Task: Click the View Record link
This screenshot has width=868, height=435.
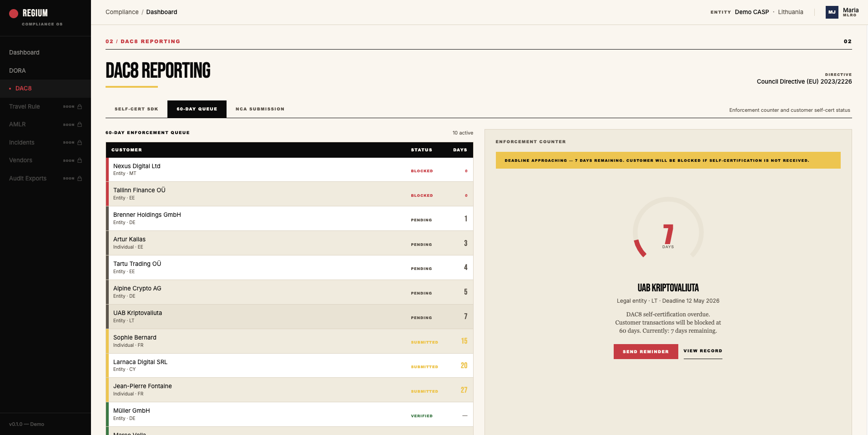Action: (x=703, y=351)
